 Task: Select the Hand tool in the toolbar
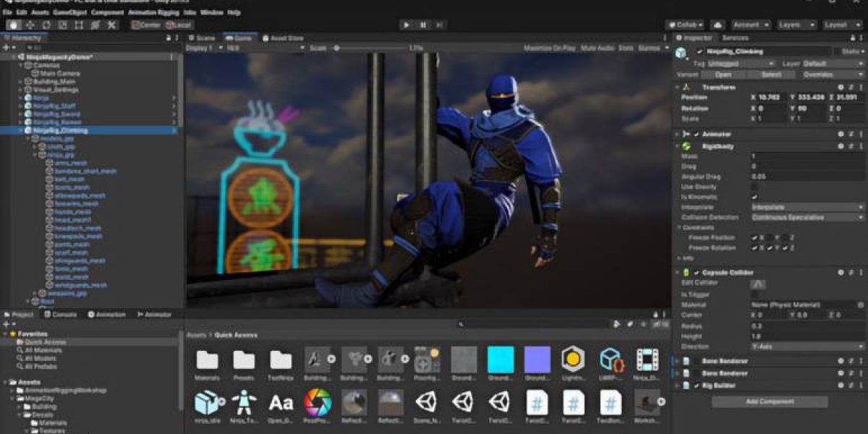pyautogui.click(x=13, y=25)
